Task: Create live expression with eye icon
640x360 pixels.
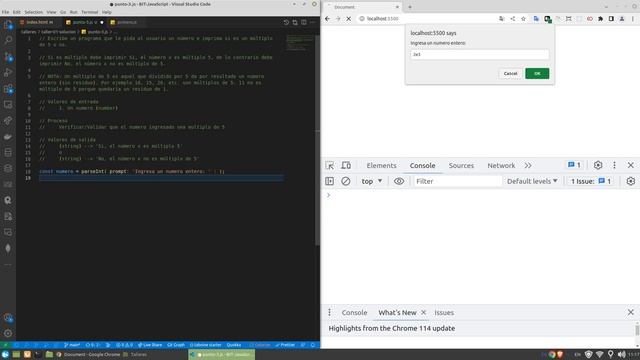Action: click(x=399, y=181)
